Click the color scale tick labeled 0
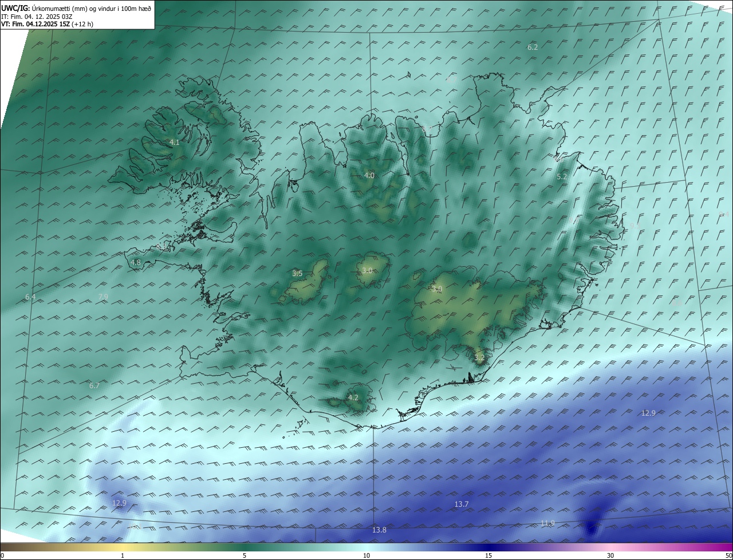This screenshot has height=560, width=733. click(x=2, y=555)
